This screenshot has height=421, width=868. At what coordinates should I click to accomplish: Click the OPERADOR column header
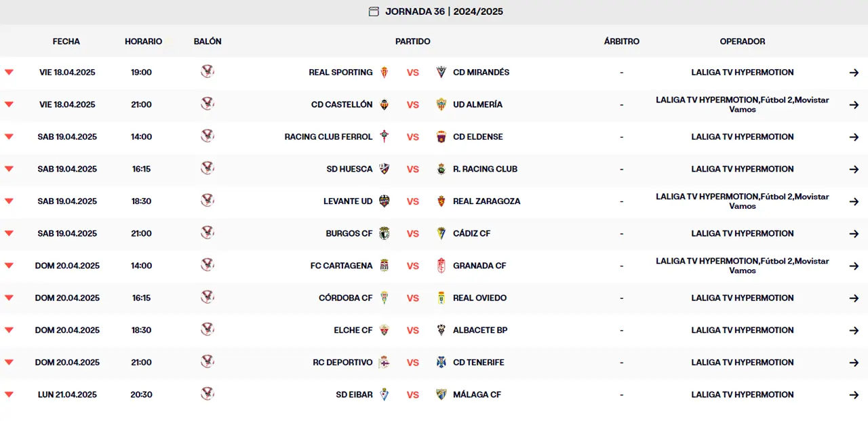tap(742, 41)
